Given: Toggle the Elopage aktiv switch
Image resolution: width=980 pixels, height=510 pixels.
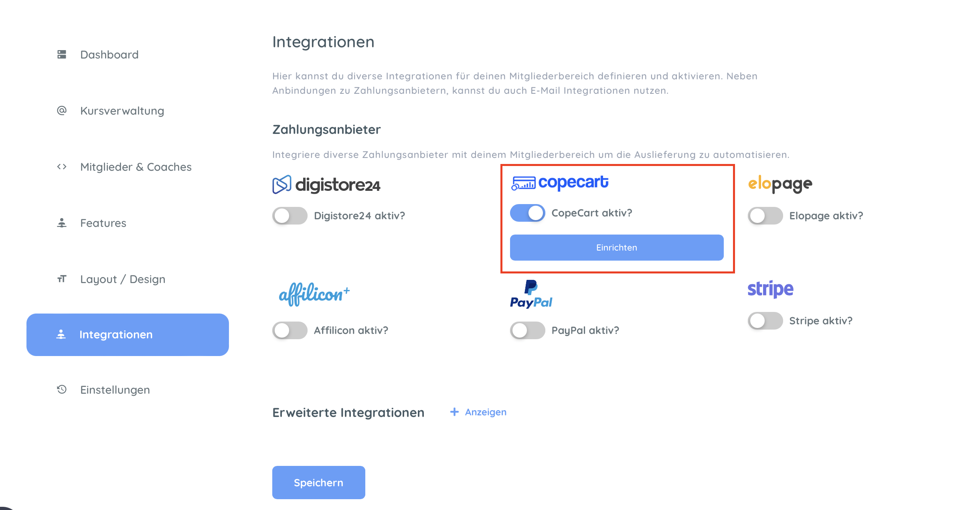Looking at the screenshot, I should [x=765, y=216].
